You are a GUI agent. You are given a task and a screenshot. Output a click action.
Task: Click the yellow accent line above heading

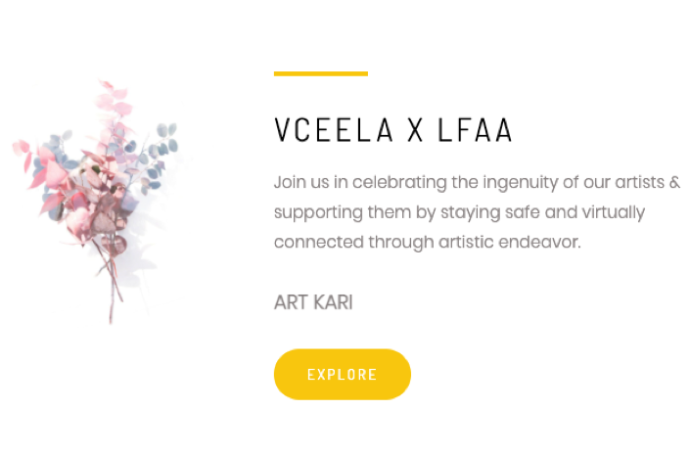point(320,73)
